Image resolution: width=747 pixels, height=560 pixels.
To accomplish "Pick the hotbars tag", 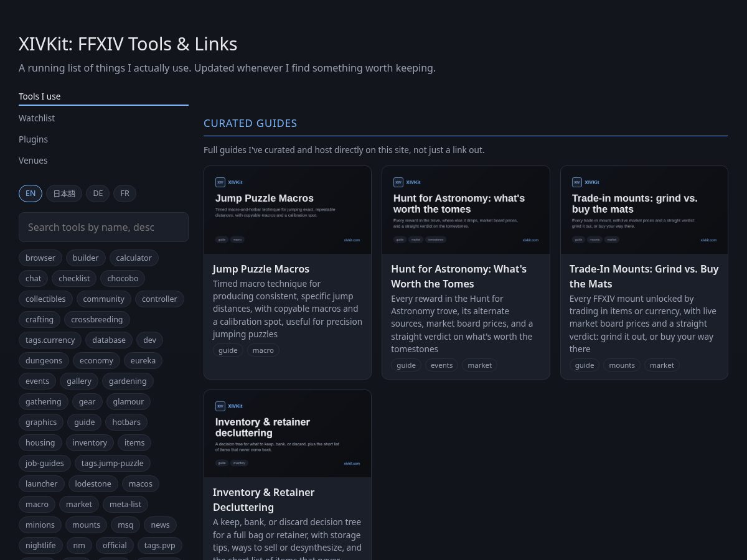I will tap(126, 422).
